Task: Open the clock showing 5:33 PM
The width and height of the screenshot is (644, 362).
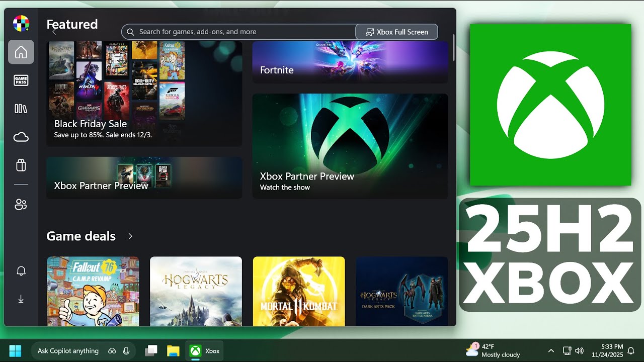Action: point(608,350)
